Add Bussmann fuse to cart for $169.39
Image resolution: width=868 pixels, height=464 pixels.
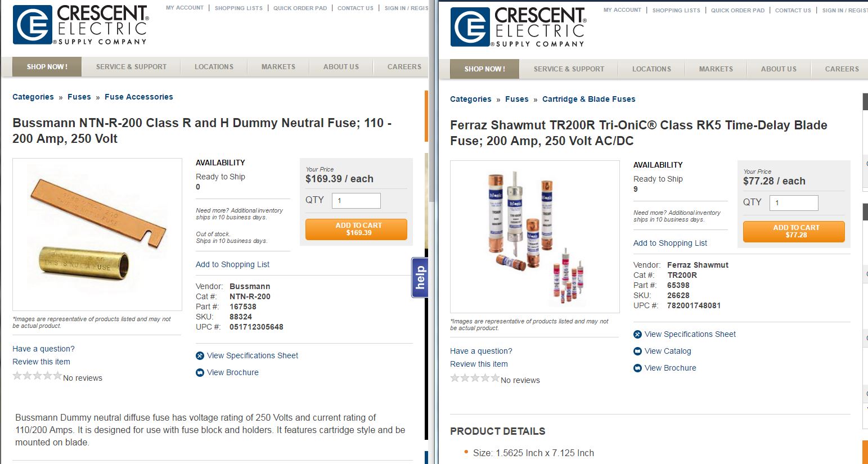(x=356, y=229)
